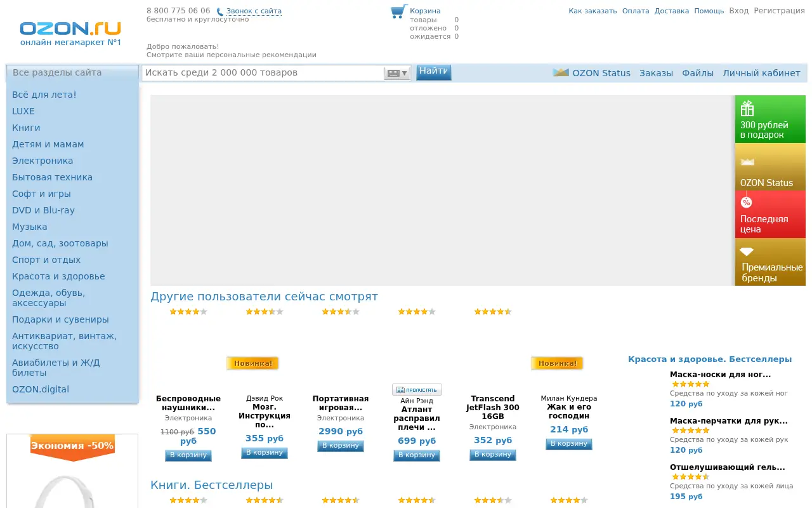Click the percent icon on Последняя цена tile
The width and height of the screenshot is (812, 508).
pyautogui.click(x=746, y=202)
